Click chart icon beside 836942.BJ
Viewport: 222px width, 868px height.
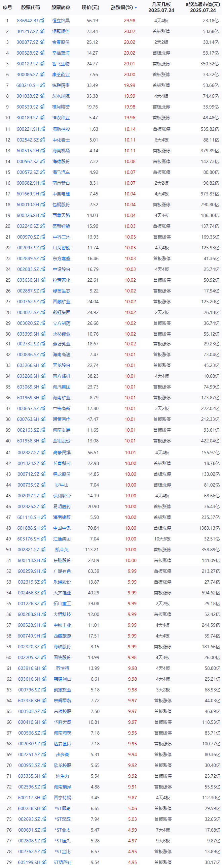pyautogui.click(x=42, y=21)
